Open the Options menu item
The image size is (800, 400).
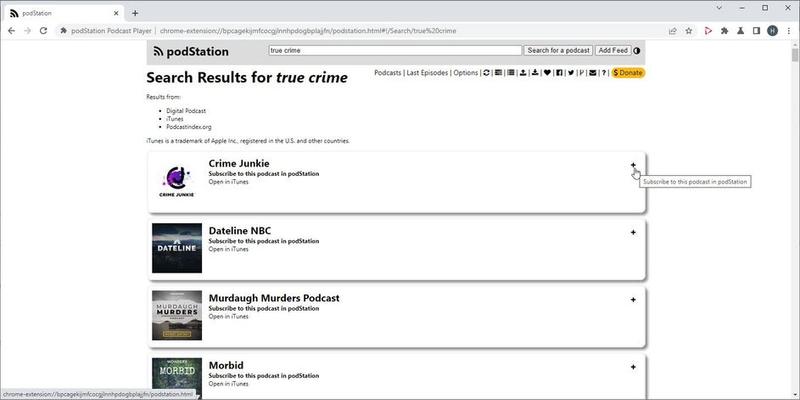tap(465, 73)
